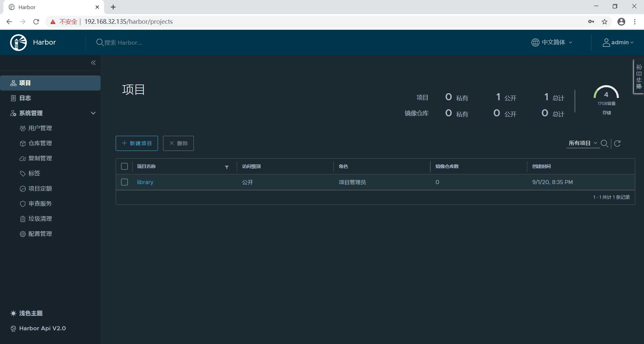
Task: Collapse the sidebar with double-chevron icon
Action: [93, 63]
